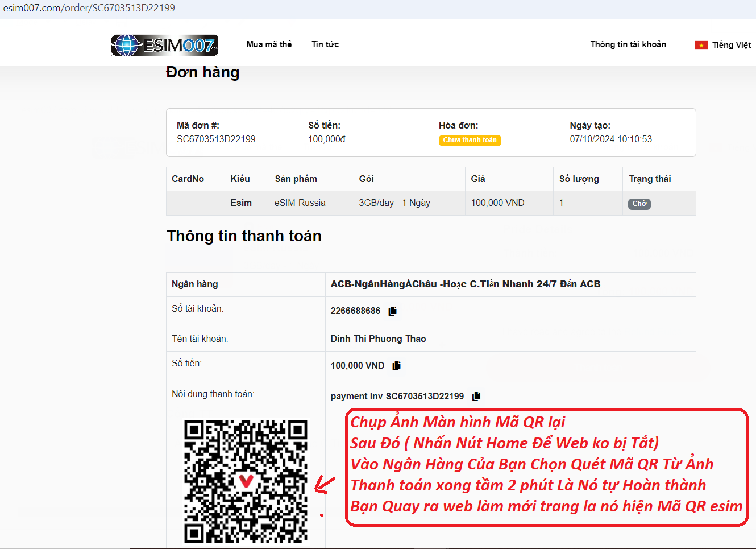The width and height of the screenshot is (756, 549).
Task: Click the Nội dung thanh toán label
Action: click(x=213, y=394)
